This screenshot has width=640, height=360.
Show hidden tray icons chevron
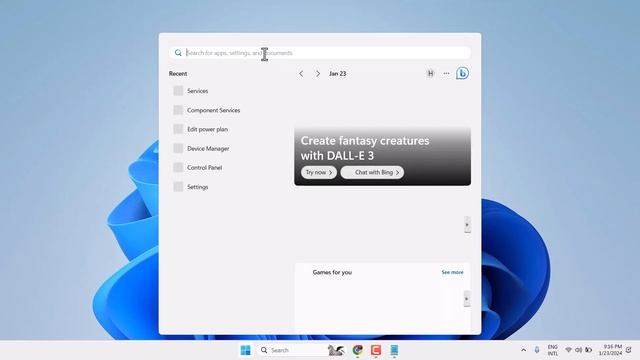click(523, 350)
